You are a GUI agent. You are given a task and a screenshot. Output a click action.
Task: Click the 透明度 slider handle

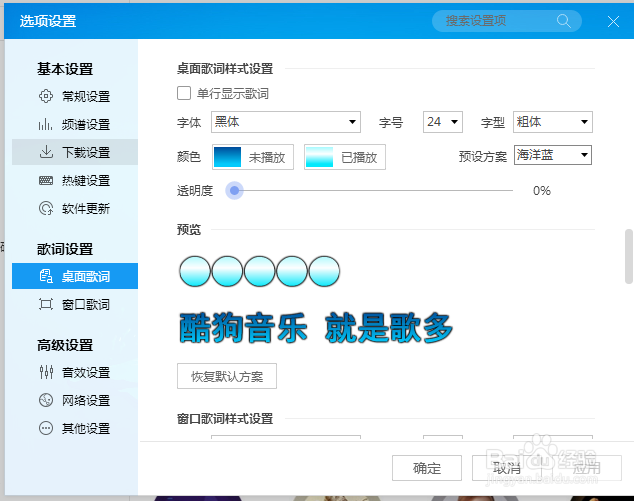click(x=234, y=190)
